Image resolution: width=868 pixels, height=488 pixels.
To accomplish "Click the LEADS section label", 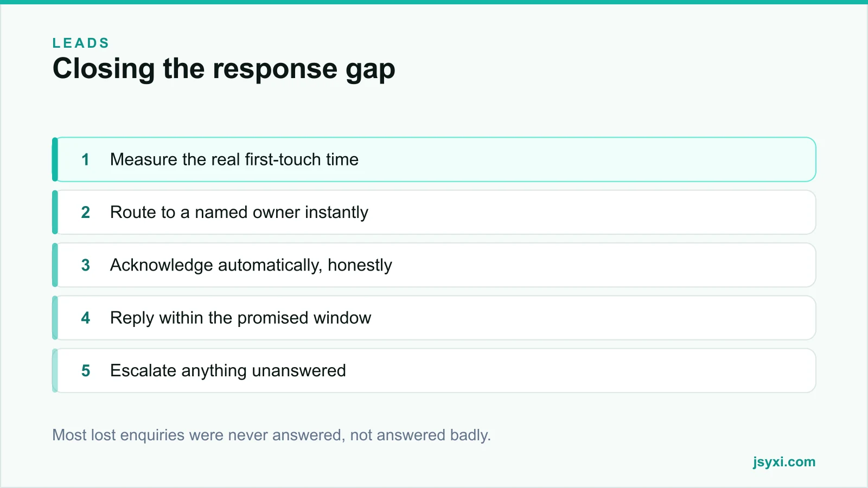I will tap(81, 43).
